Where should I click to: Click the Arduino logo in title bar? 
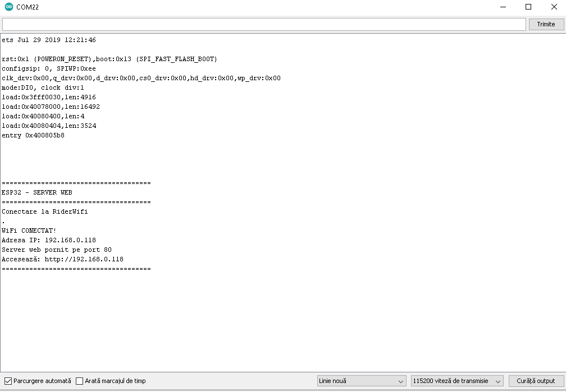[8, 7]
